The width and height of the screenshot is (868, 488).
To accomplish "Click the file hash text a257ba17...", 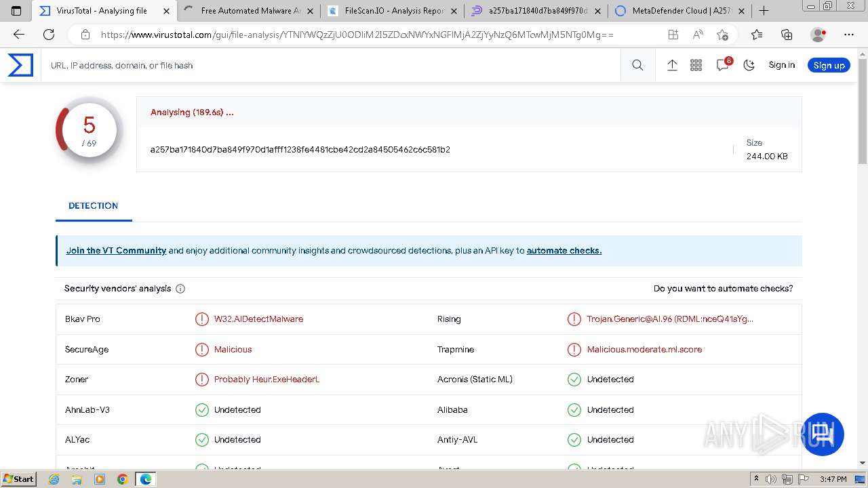I will (x=300, y=149).
